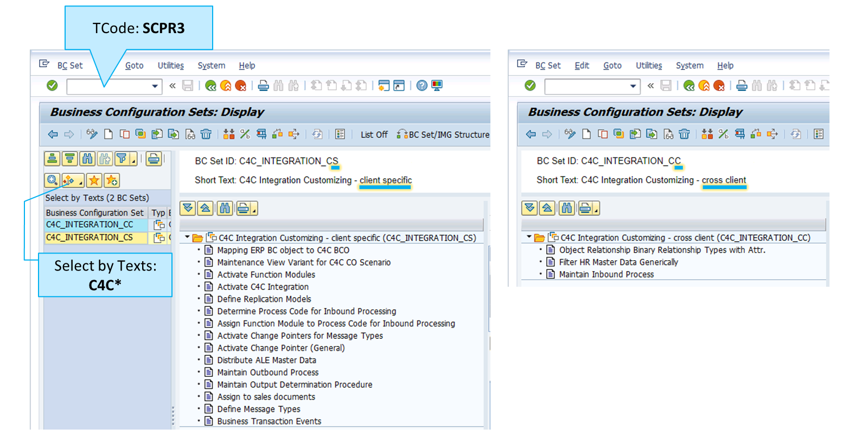868x435 pixels.
Task: Select the Distribute ALE Master Data node
Action: [x=266, y=360]
